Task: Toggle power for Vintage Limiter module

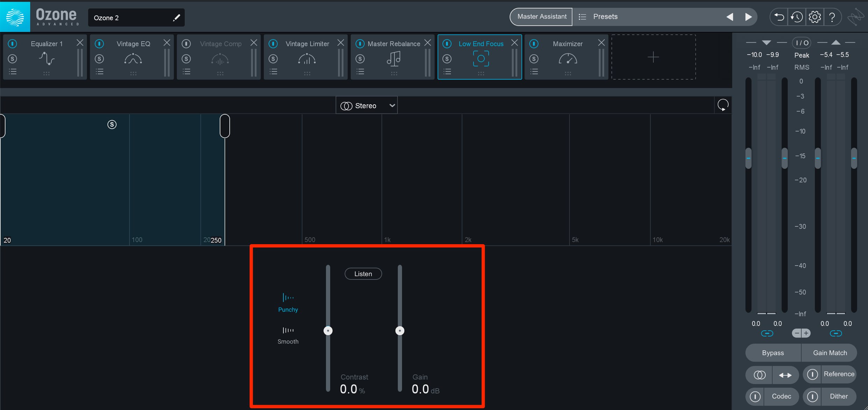Action: tap(273, 44)
